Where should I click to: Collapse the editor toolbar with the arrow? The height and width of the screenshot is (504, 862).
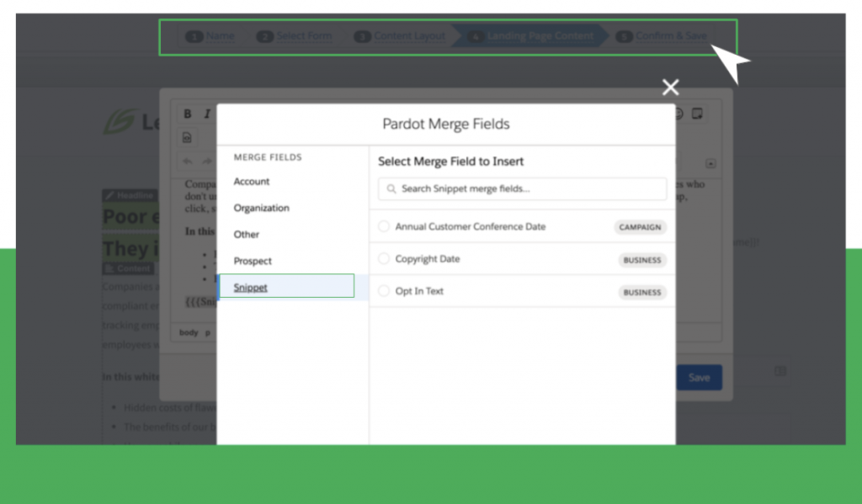(x=710, y=164)
